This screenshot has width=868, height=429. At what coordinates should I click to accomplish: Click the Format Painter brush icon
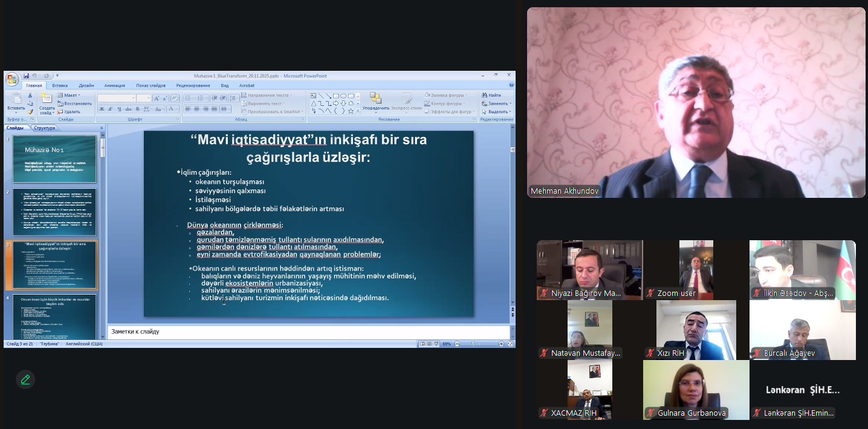tap(30, 111)
